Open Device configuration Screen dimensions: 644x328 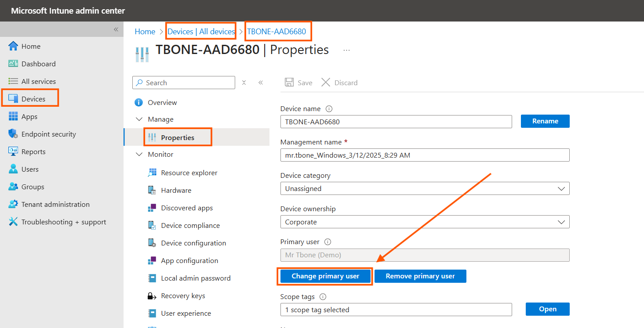pos(193,243)
